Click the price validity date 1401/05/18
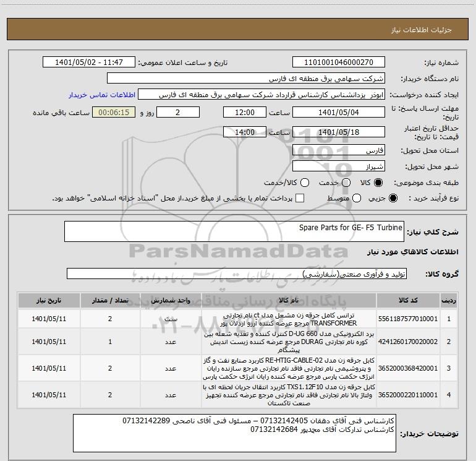 (339, 132)
